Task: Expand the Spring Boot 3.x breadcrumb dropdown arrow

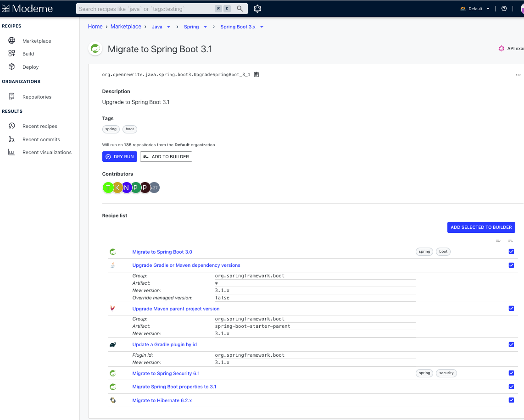Action: click(x=262, y=27)
